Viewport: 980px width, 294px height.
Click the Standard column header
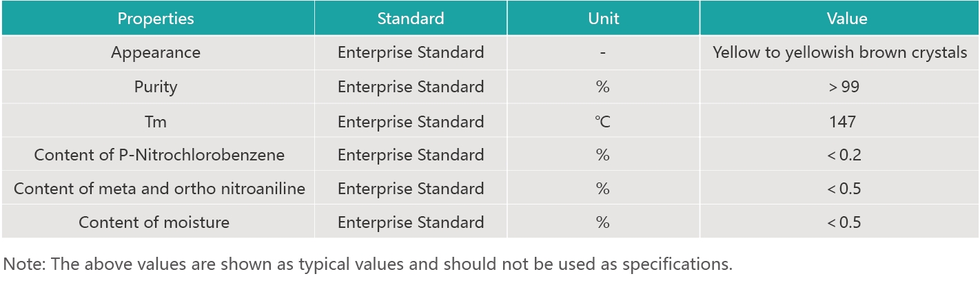(x=411, y=19)
